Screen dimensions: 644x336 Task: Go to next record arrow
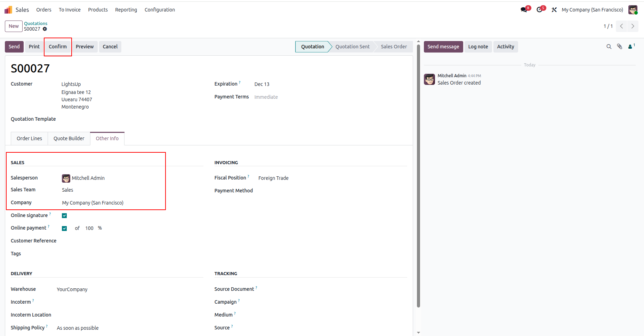[633, 26]
